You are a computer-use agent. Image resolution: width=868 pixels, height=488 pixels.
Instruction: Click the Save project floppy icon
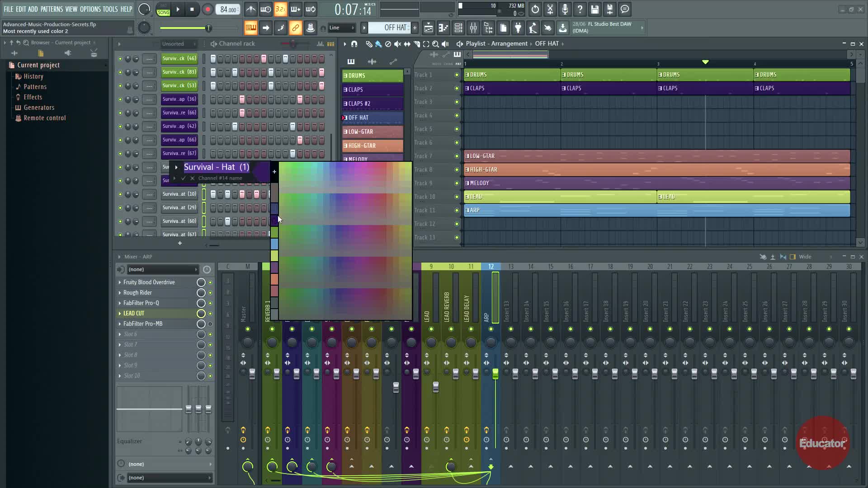pos(594,9)
